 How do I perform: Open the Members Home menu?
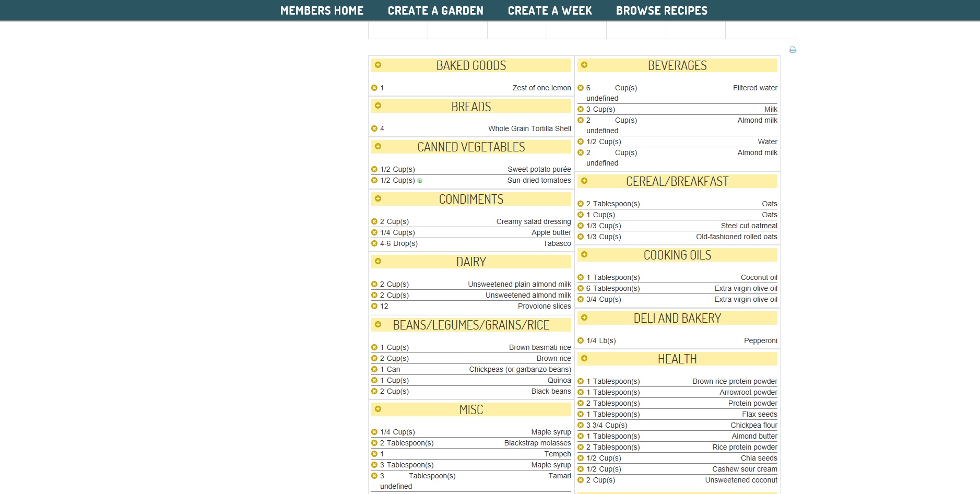click(322, 10)
